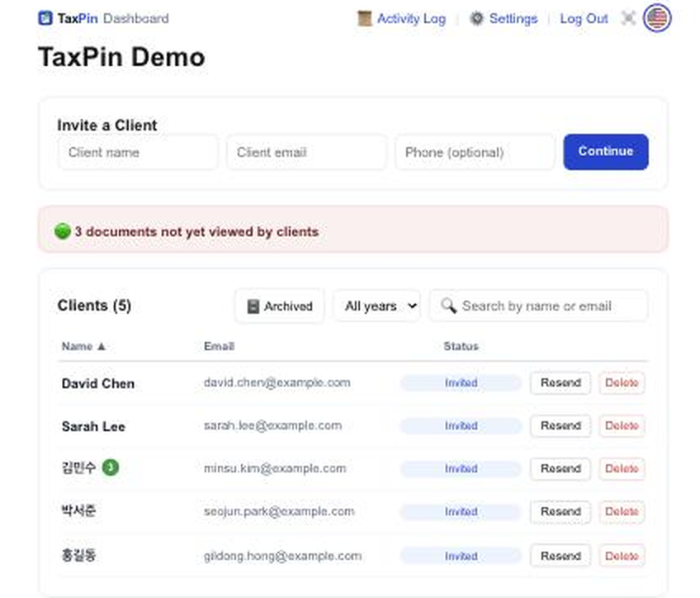This screenshot has width=700, height=598.
Task: Delete the minsu.kim@example.com client
Action: click(x=622, y=468)
